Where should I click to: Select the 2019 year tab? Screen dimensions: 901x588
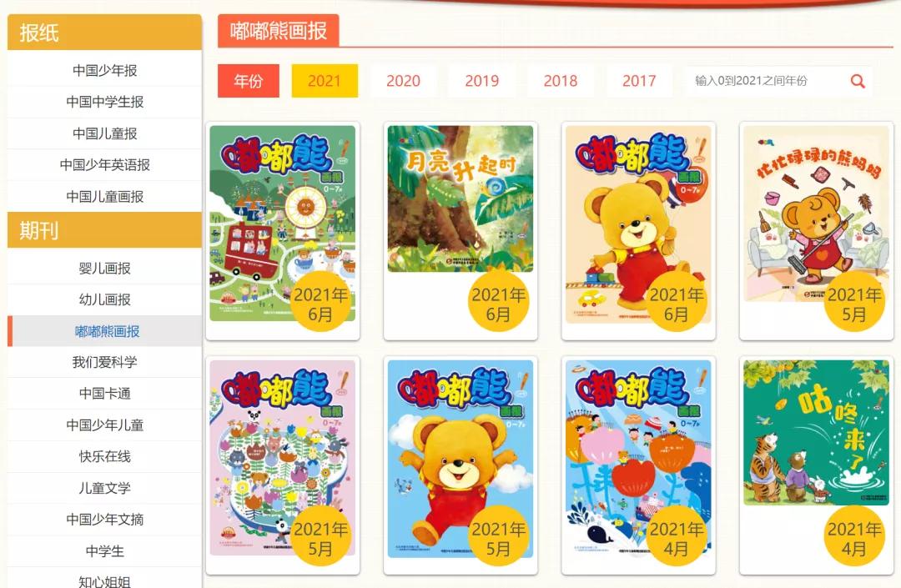(481, 81)
